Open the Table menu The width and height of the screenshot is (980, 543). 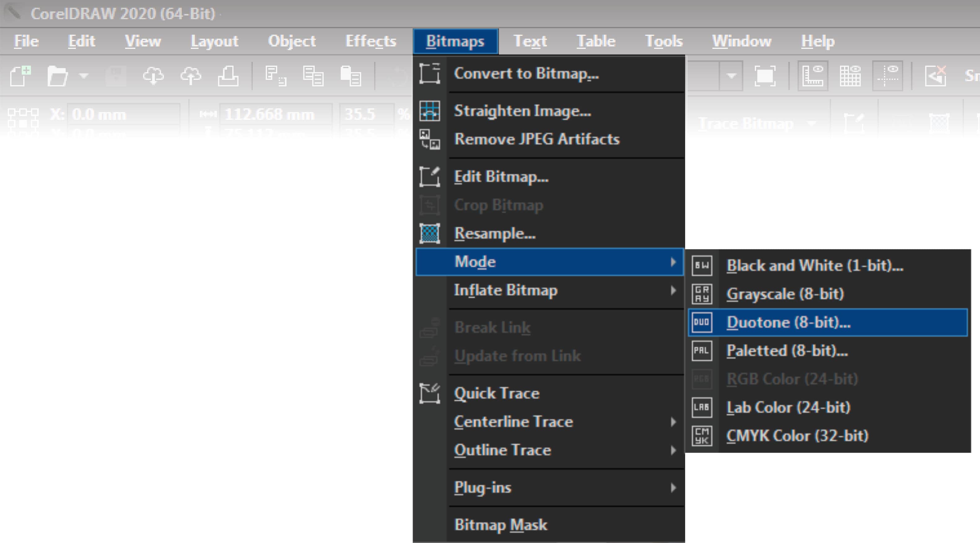pos(596,41)
